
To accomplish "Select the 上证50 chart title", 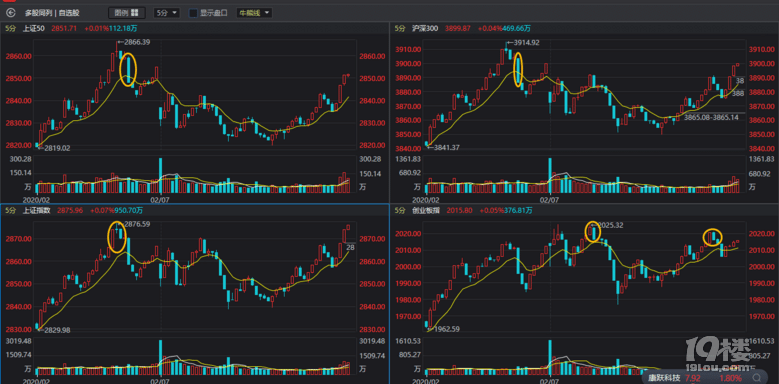I will pyautogui.click(x=34, y=29).
